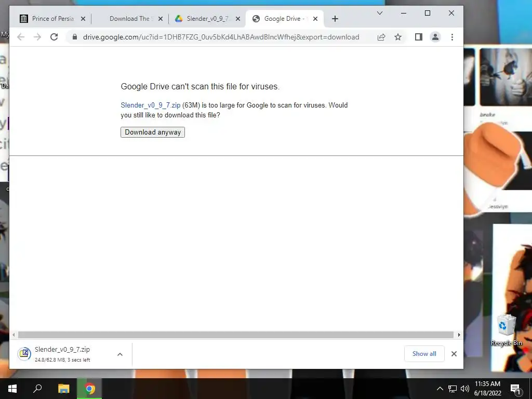The height and width of the screenshot is (399, 532).
Task: Select the Recycle Bin desktop icon
Action: [x=506, y=330]
